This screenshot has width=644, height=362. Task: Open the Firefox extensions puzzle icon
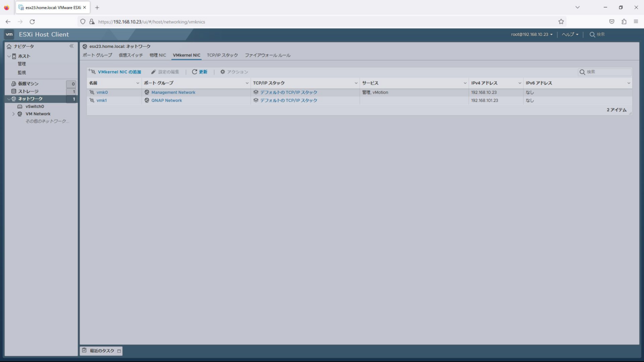624,21
